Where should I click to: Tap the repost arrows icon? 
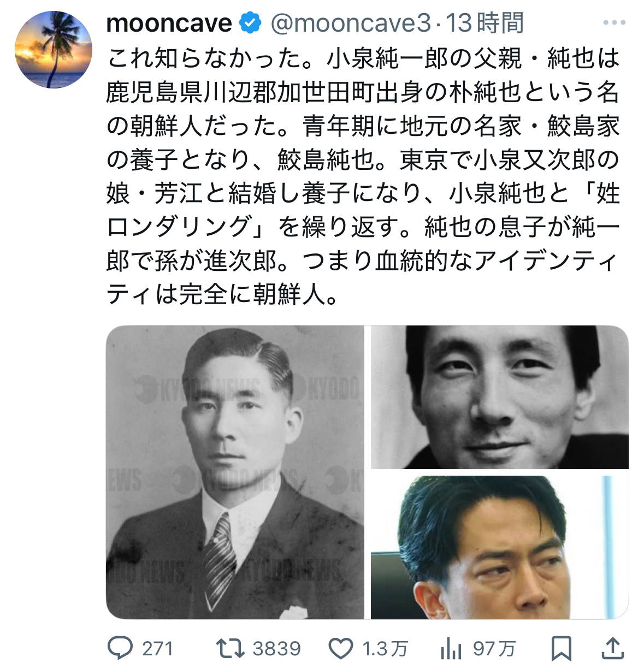tap(229, 648)
